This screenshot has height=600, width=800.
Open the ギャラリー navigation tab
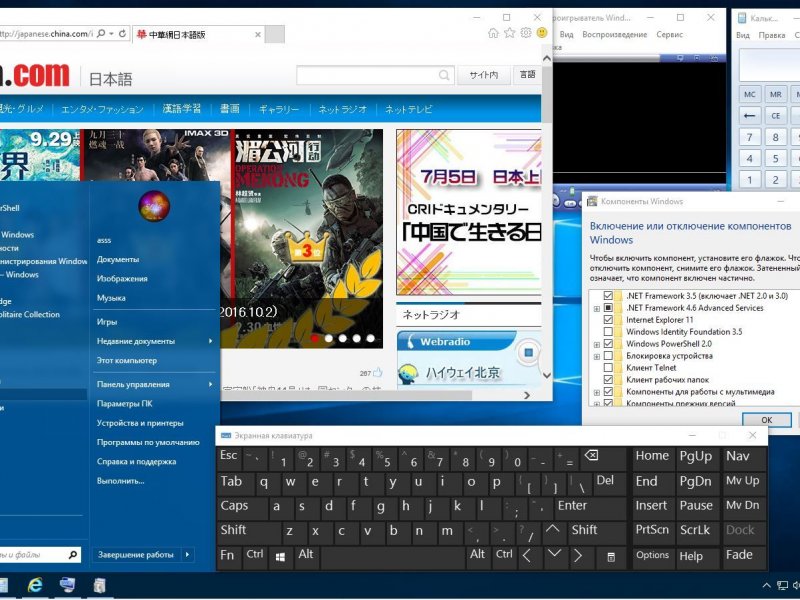(279, 109)
